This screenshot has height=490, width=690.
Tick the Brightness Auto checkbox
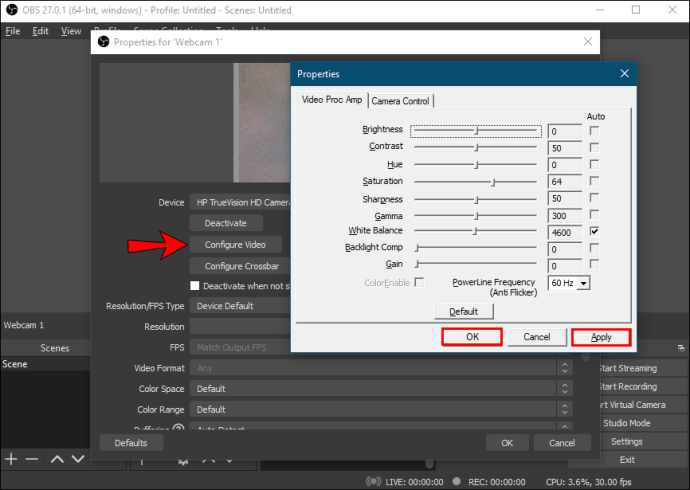(x=594, y=131)
